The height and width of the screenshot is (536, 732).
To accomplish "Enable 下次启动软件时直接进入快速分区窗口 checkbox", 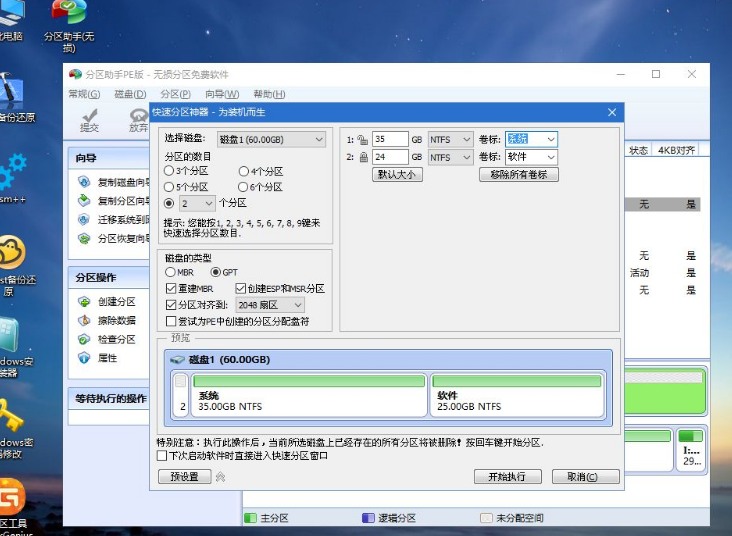I will click(163, 455).
